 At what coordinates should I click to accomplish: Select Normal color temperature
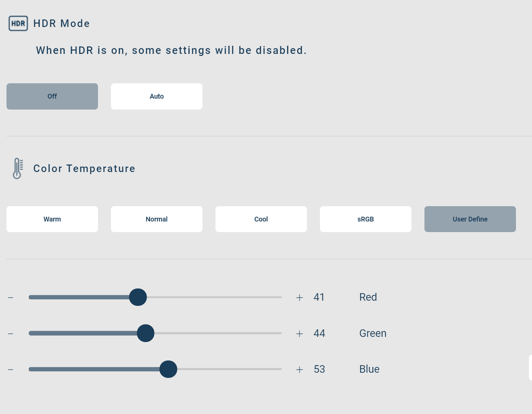(157, 219)
